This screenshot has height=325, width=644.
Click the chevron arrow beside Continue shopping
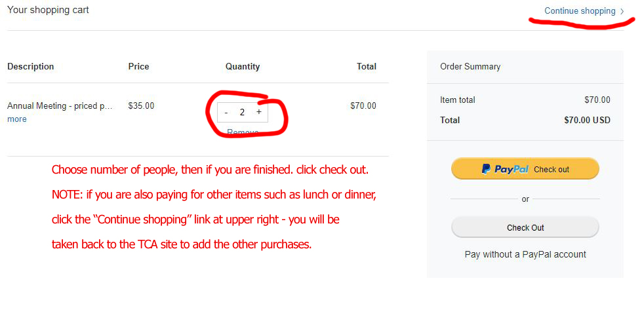(x=622, y=12)
